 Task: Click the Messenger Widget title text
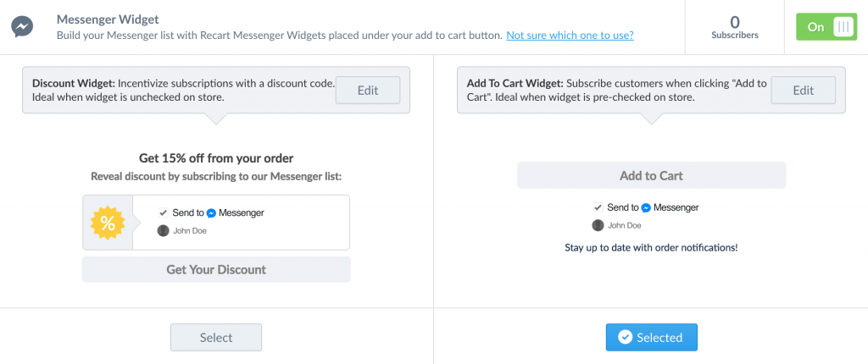click(x=108, y=19)
